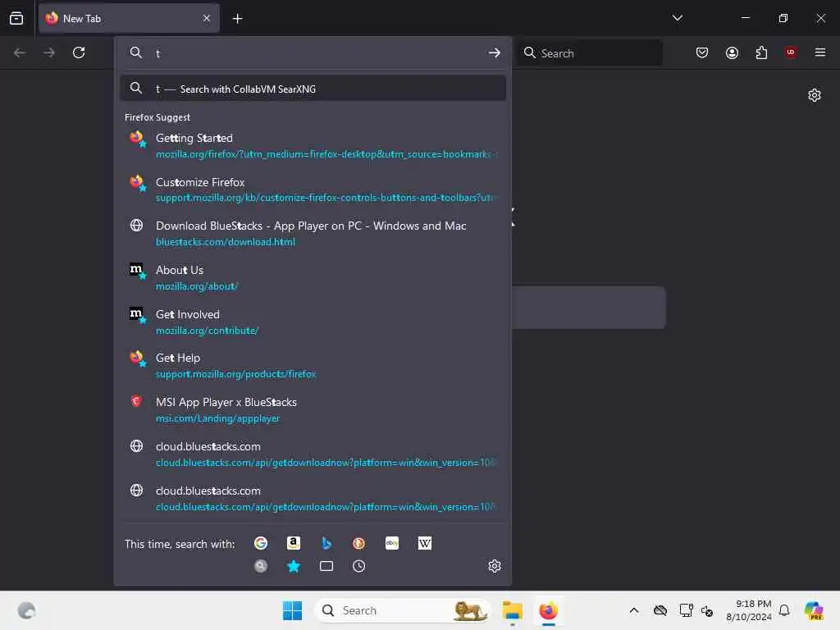Click the 'Firefox Suggest' header label
This screenshot has width=840, height=630.
coord(157,117)
